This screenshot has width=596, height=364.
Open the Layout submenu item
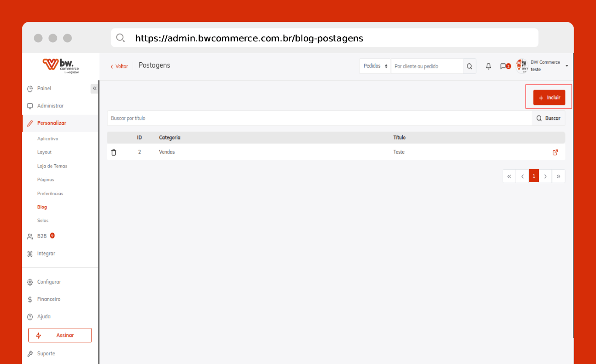pos(45,152)
